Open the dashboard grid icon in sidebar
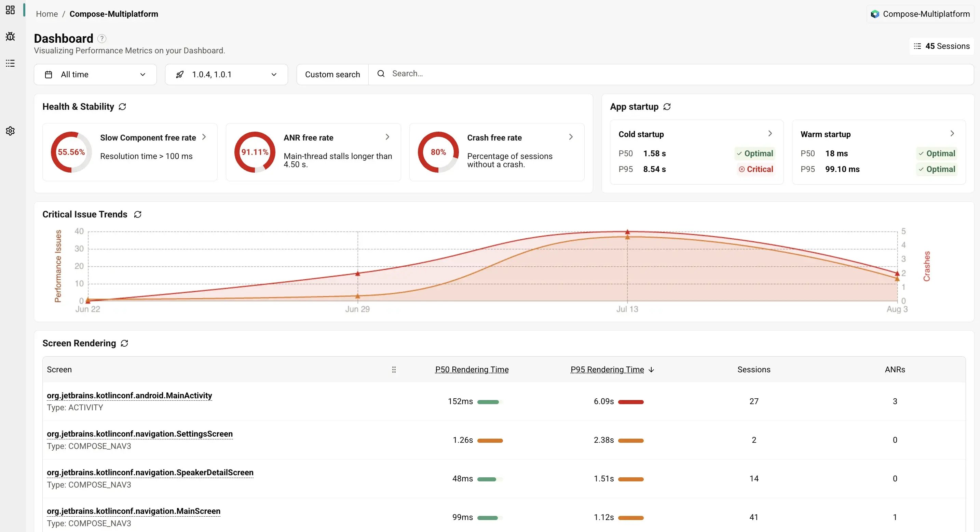This screenshot has width=980, height=532. [10, 10]
